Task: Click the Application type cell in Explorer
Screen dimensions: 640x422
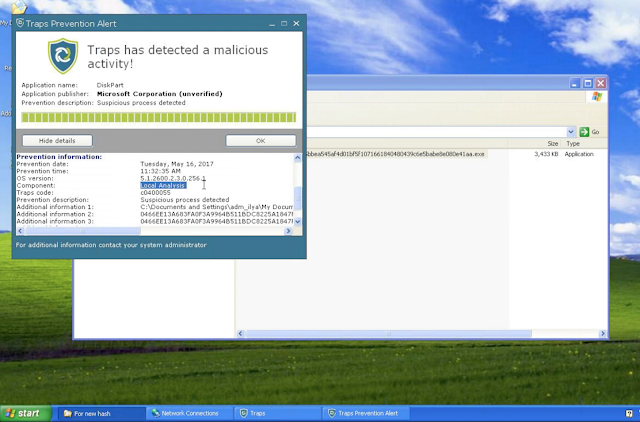Action: (579, 154)
